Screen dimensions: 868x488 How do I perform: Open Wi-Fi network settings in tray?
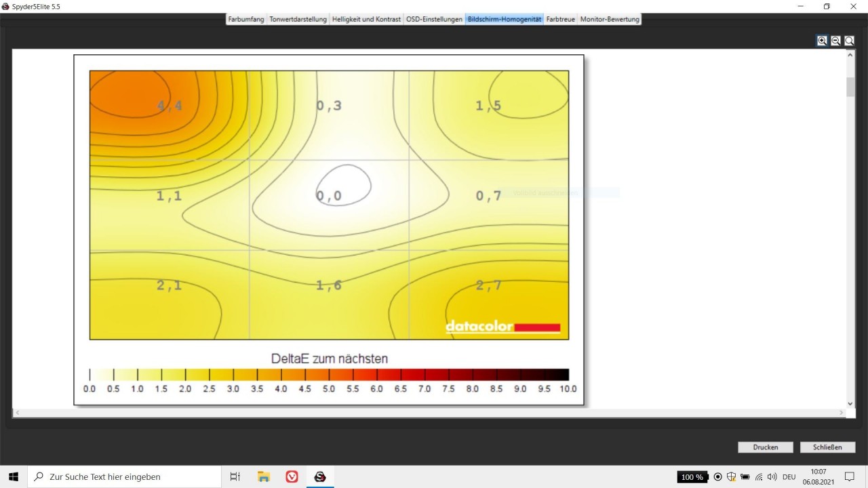(759, 476)
